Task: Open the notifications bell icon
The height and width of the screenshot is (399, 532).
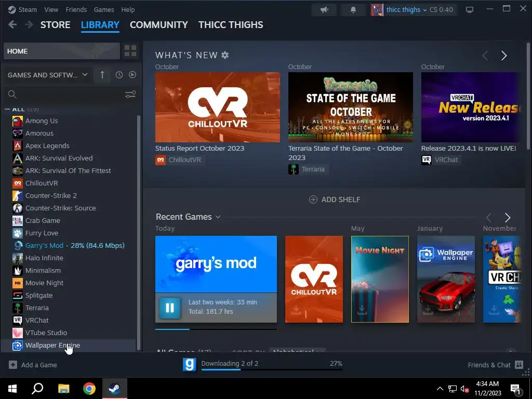Action: tap(353, 9)
